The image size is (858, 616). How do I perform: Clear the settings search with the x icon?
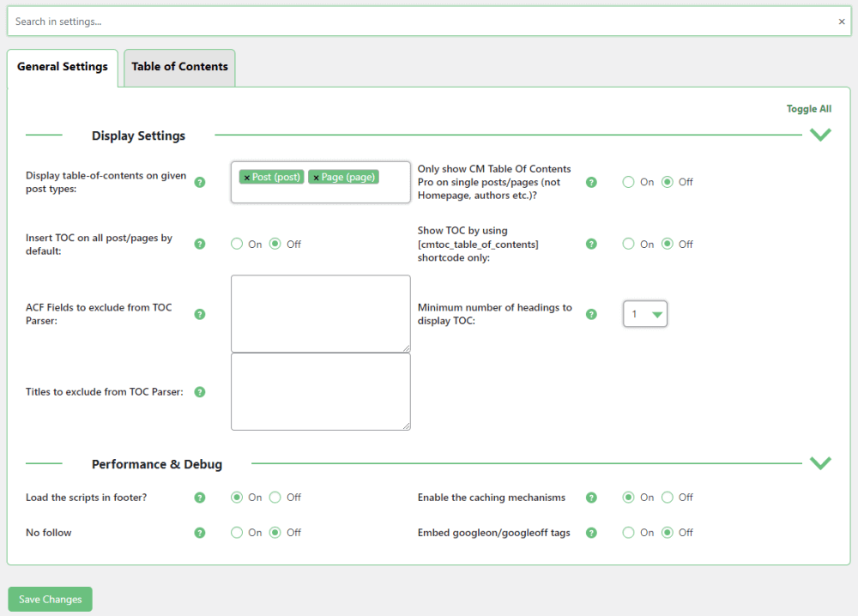click(x=842, y=21)
